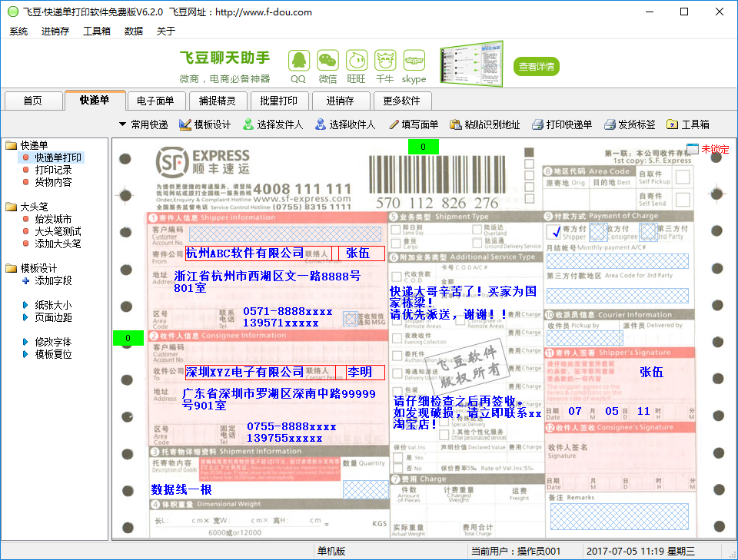Open the 工具箱 menu in menu bar
Viewport: 738px width, 560px height.
click(x=97, y=31)
